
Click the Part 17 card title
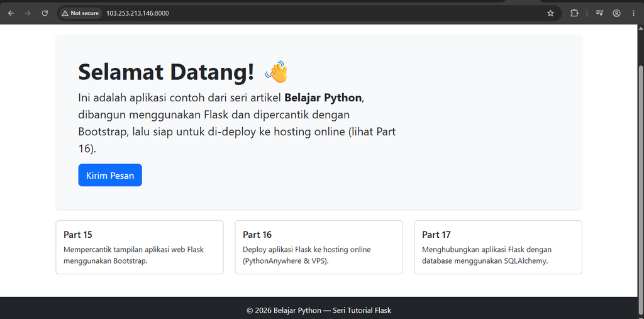[436, 235]
